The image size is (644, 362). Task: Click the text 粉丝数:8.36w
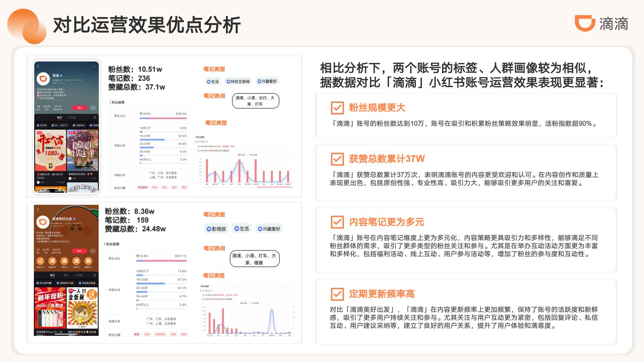point(129,212)
